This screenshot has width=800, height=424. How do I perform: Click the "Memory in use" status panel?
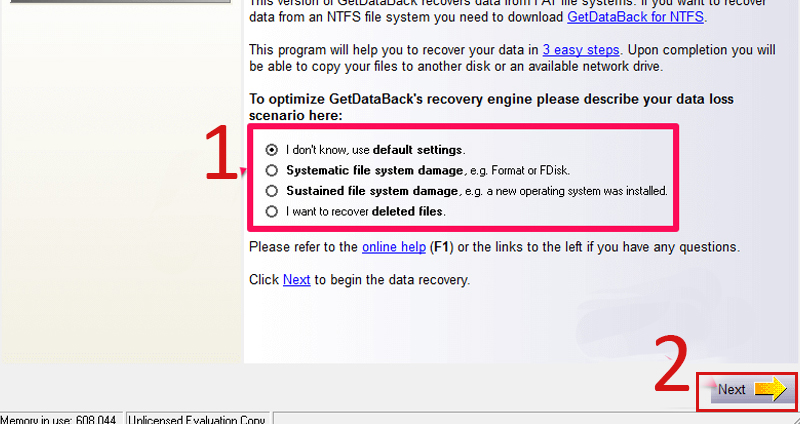[x=61, y=419]
